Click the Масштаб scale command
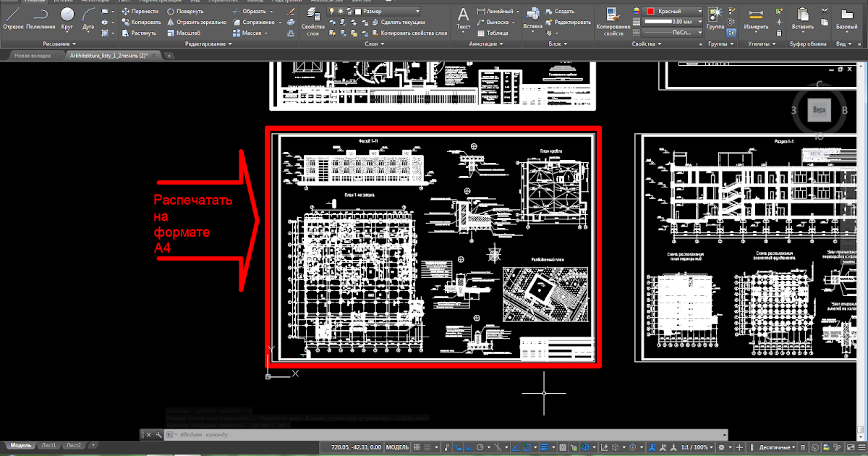 (184, 33)
